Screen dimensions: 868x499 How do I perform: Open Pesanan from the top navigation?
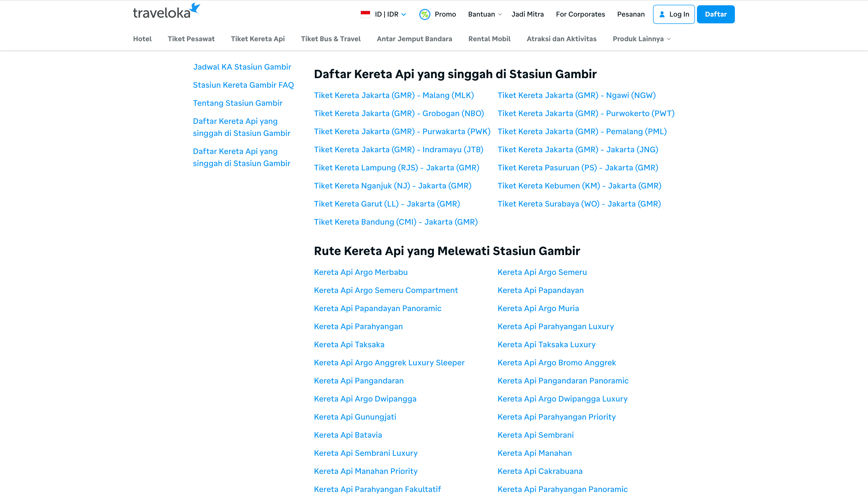[631, 14]
